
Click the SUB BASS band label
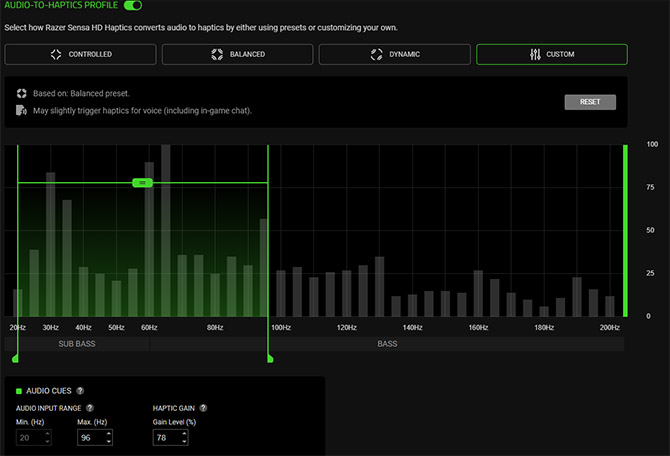pyautogui.click(x=77, y=344)
